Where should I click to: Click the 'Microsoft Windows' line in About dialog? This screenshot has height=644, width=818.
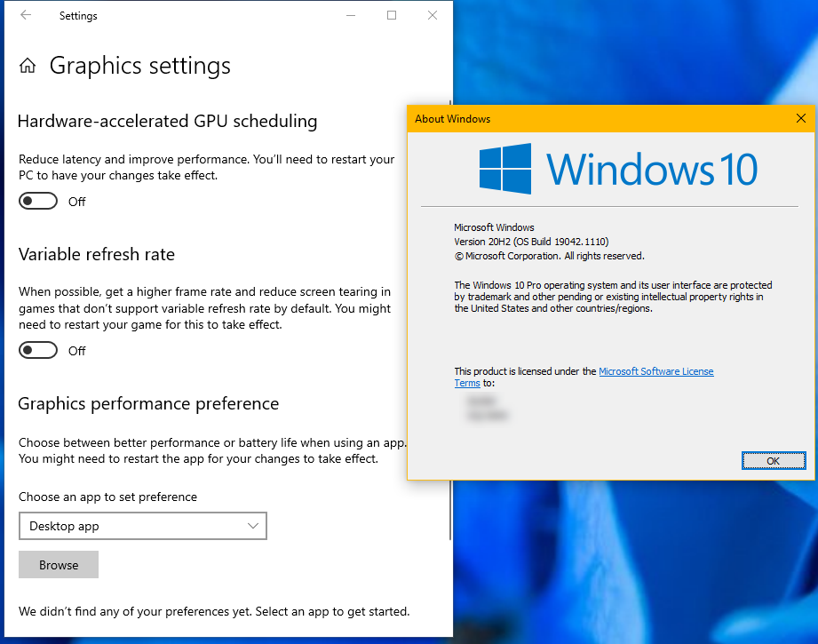point(494,227)
